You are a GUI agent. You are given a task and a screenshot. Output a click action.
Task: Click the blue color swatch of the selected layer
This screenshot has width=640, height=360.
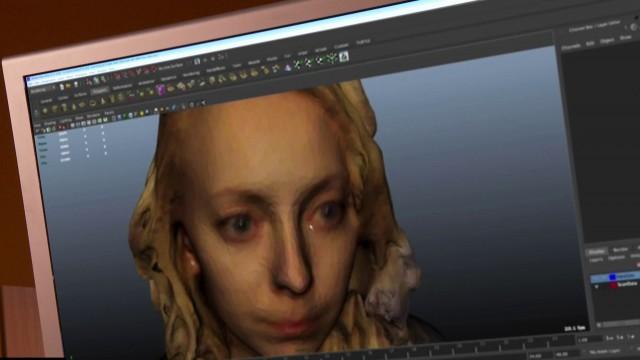point(612,278)
